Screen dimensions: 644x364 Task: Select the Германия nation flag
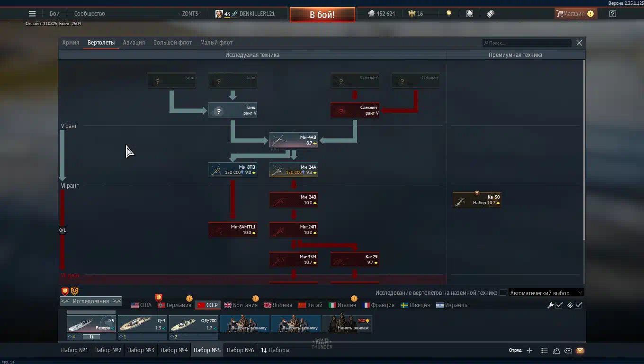coord(174,305)
